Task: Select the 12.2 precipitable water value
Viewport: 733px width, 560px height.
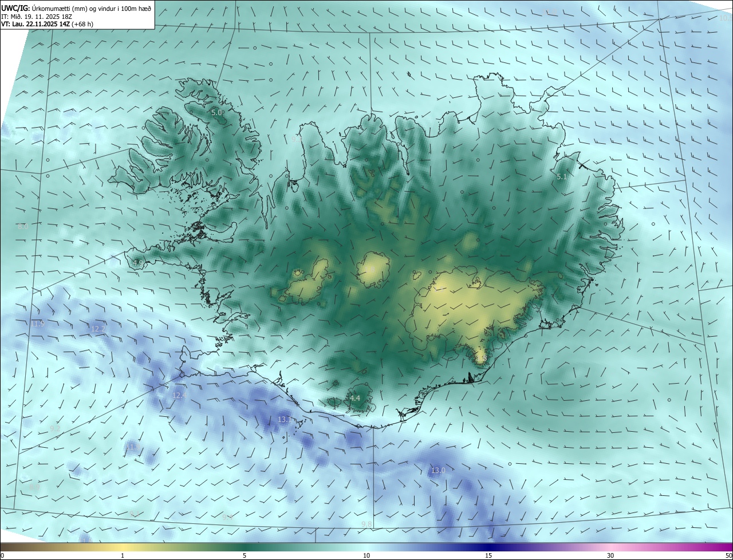Action: tap(98, 329)
